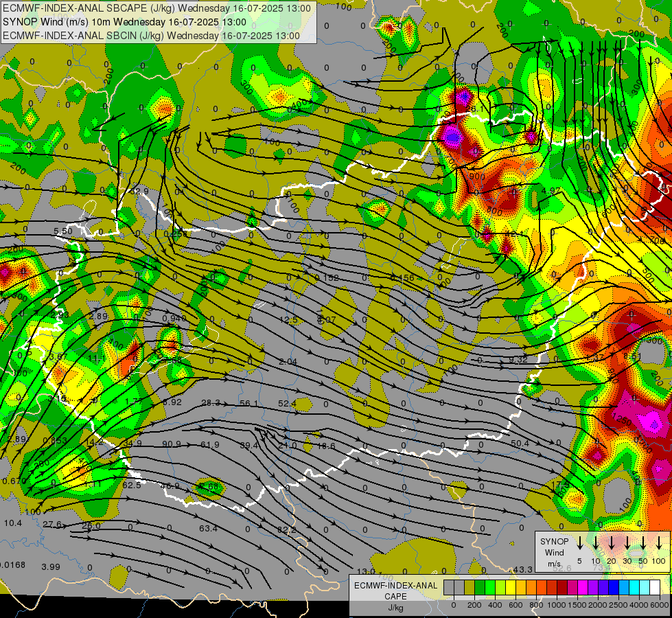Click the SBCAPE title line at top
Image resolution: width=672 pixels, height=618 pixels.
coord(157,8)
